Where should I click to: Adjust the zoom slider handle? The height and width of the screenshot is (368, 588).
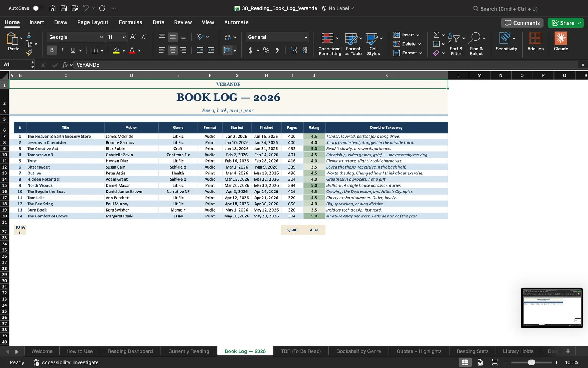coord(531,362)
